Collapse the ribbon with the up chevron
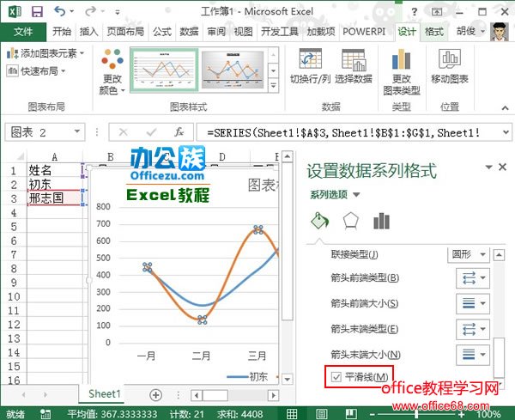This screenshot has height=420, width=515. (x=506, y=108)
